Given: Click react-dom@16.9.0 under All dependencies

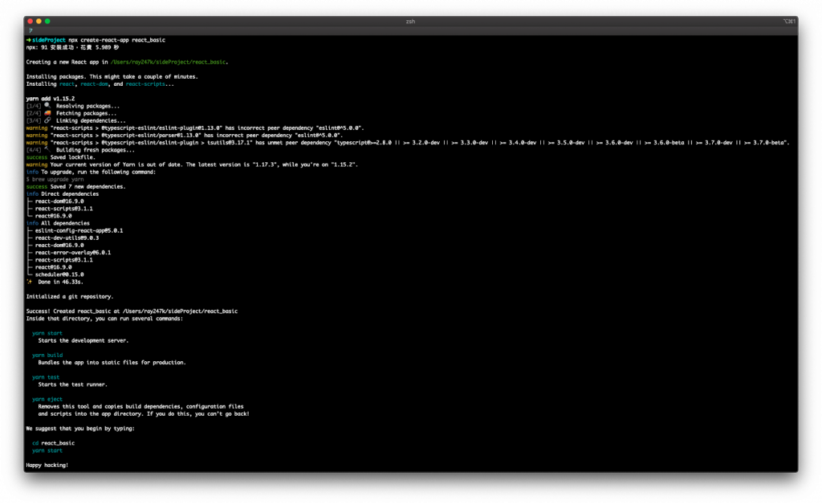Looking at the screenshot, I should click(59, 246).
